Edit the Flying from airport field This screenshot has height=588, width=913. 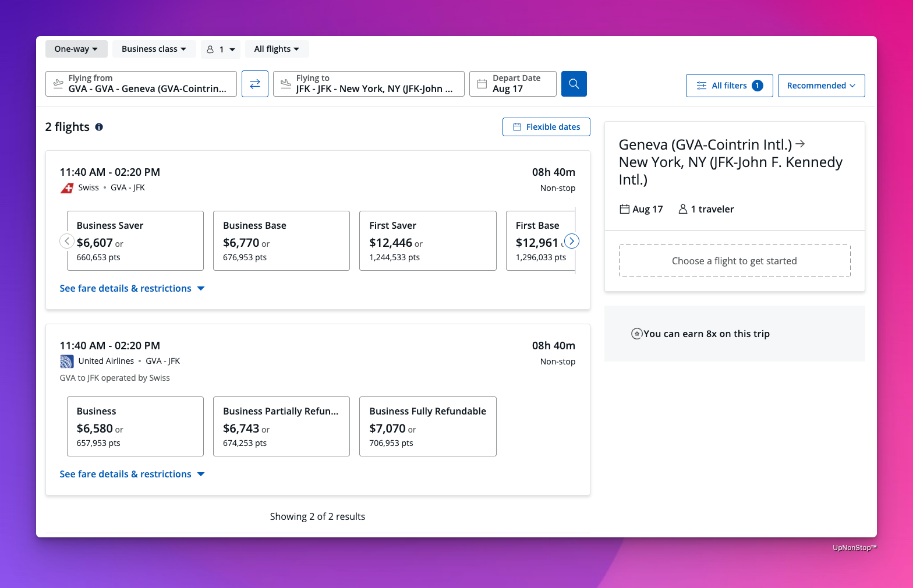click(141, 84)
